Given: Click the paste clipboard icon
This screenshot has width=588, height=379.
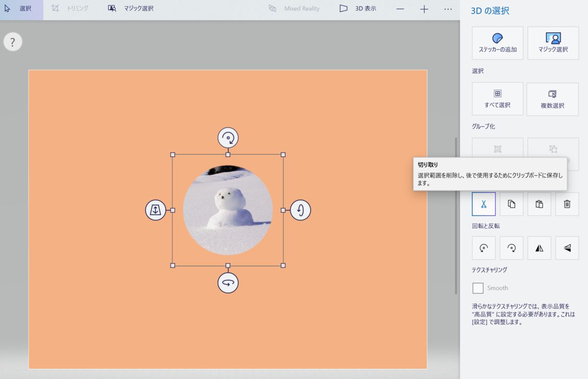Looking at the screenshot, I should (x=539, y=204).
